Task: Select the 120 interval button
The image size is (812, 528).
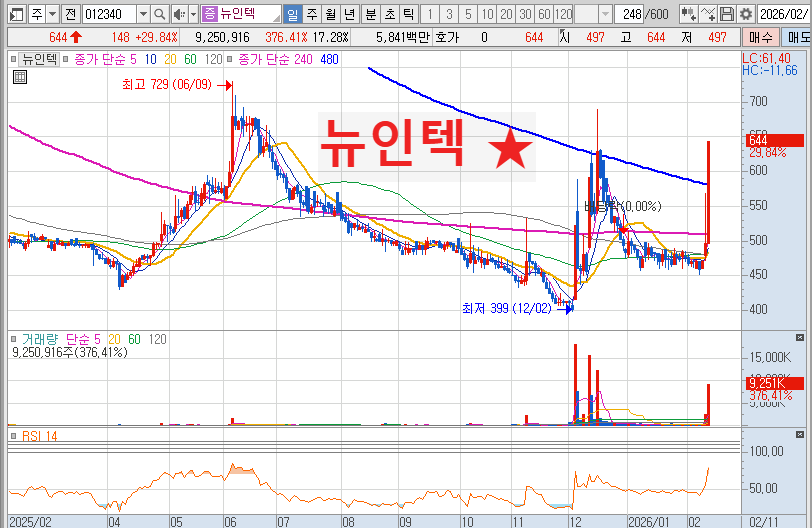Action: (563, 14)
